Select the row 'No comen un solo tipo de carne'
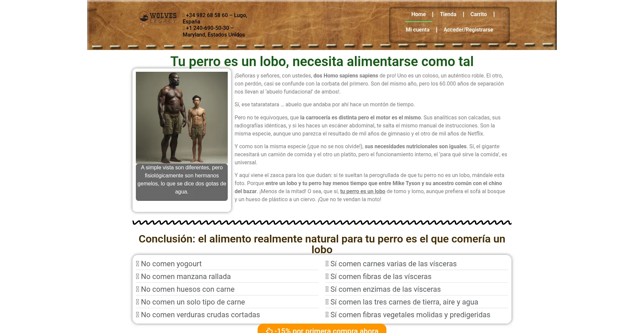 (x=227, y=302)
